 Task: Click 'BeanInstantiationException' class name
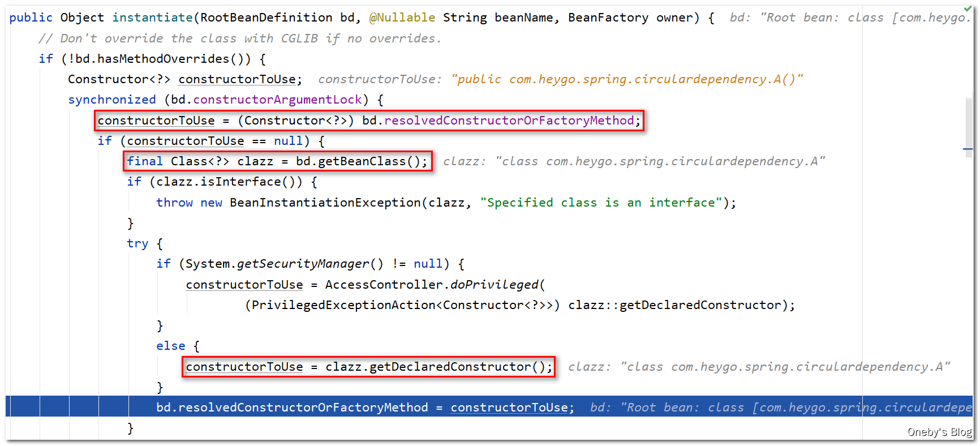(x=325, y=203)
